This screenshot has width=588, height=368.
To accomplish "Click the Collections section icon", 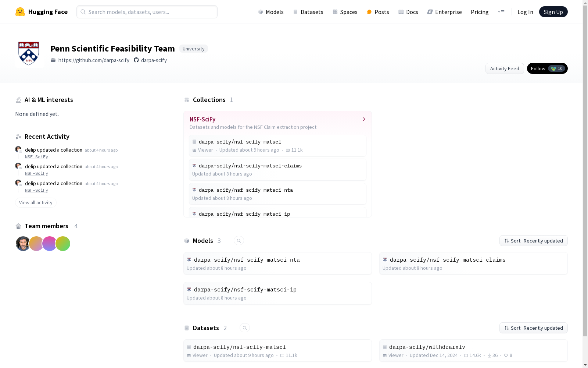I will (187, 100).
